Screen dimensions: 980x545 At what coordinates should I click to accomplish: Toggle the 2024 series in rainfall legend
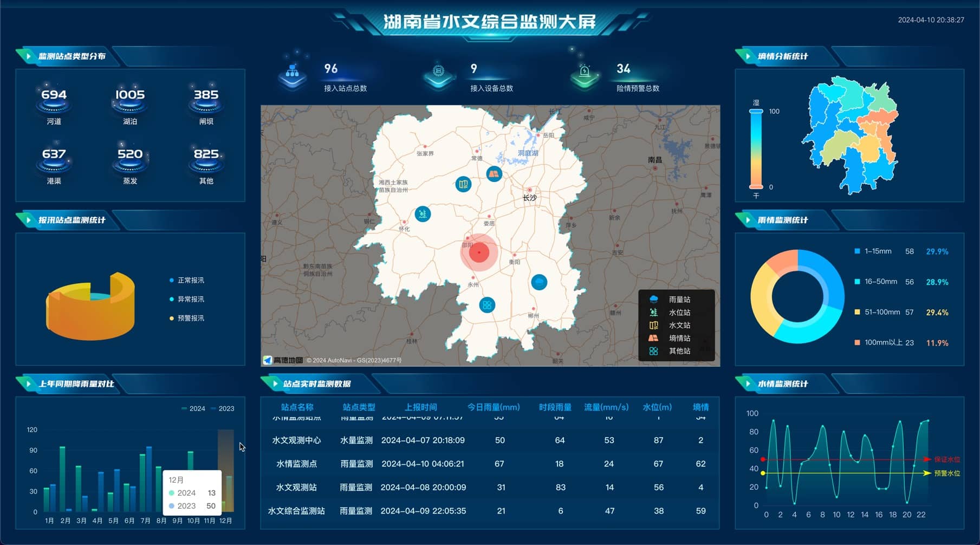coord(193,408)
